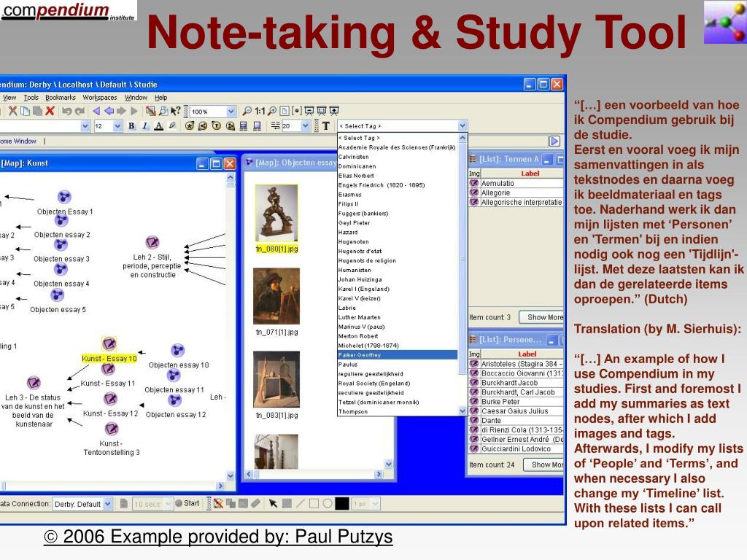Image resolution: width=747 pixels, height=560 pixels.
Task: Select Luther Maarten tag entry
Action: (x=398, y=317)
